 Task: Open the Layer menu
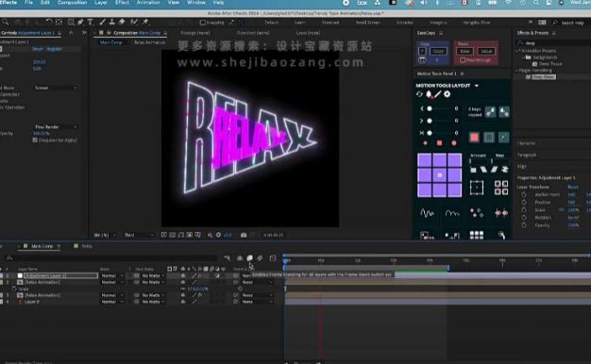pos(101,3)
